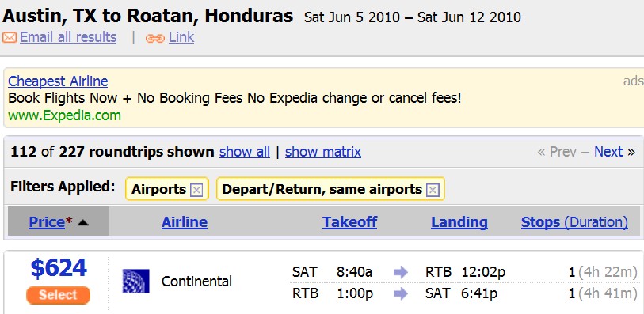
Task: Click the outbound flight arrow icon
Action: [401, 272]
